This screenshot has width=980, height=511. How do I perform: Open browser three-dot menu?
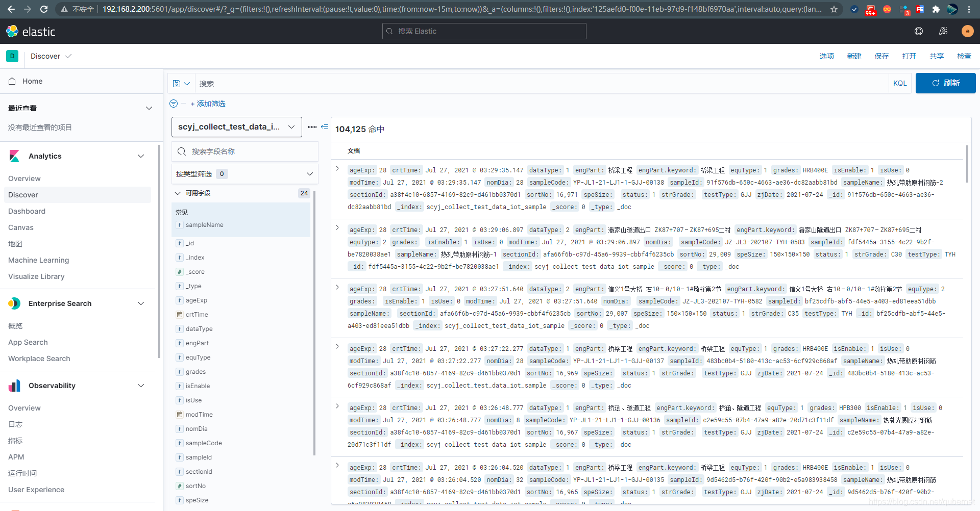click(x=969, y=9)
